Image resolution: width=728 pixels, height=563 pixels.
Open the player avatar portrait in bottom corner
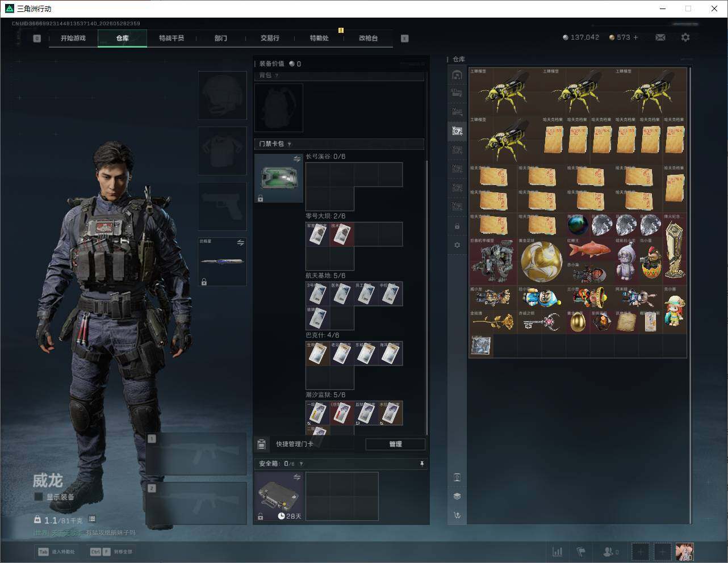[684, 552]
